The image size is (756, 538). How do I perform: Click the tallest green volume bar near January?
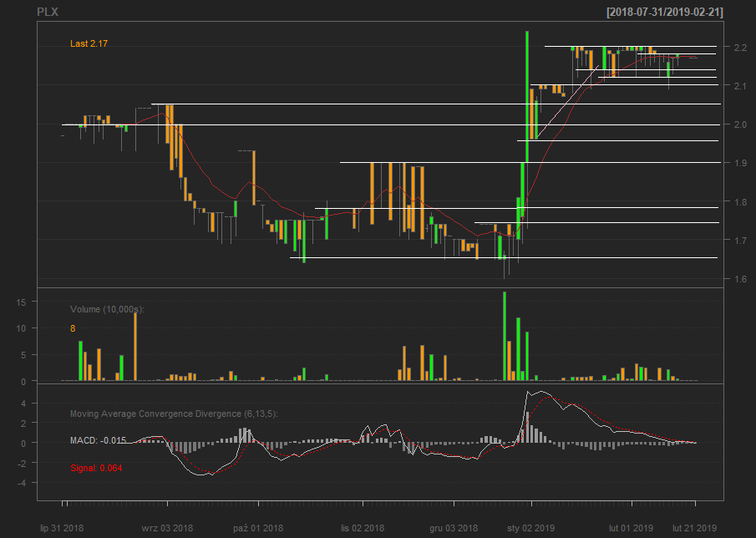505,336
